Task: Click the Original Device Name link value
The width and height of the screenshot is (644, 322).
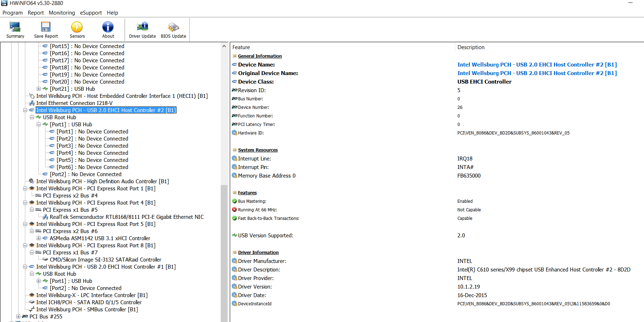Action: point(537,73)
